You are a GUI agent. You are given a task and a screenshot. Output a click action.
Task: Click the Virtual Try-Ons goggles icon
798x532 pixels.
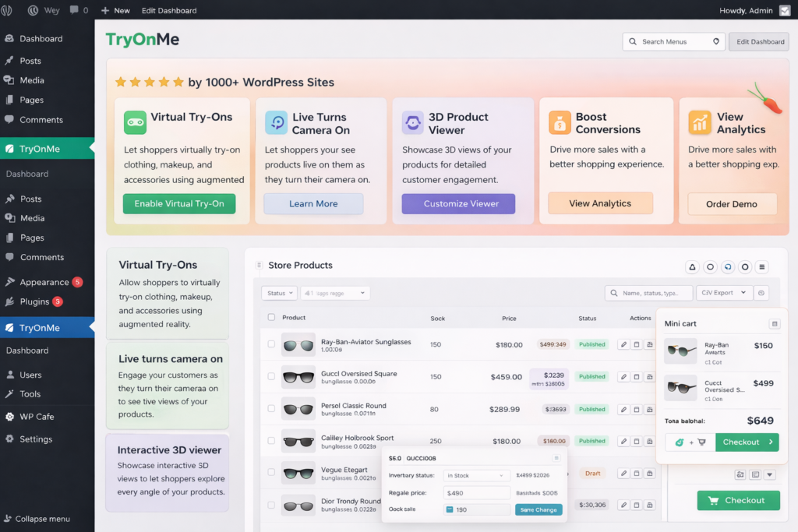tap(135, 122)
